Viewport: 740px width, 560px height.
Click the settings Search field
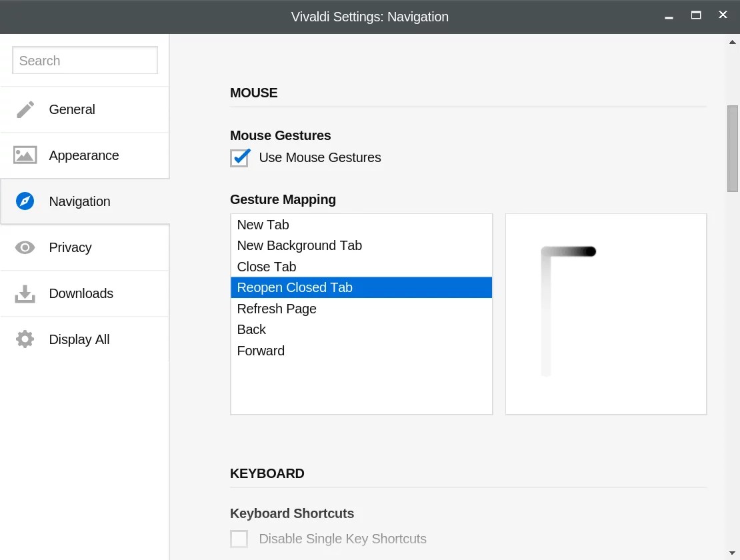point(85,60)
